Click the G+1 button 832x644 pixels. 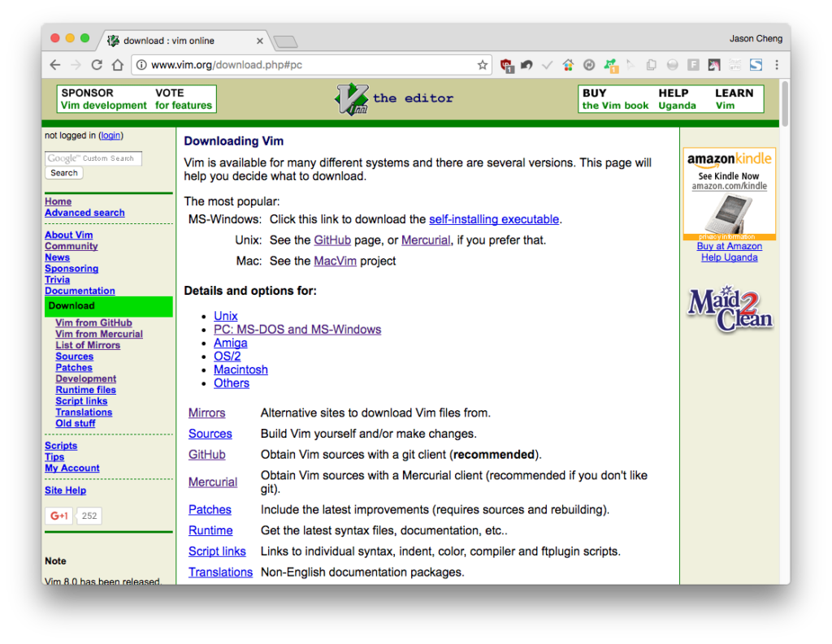coord(58,516)
